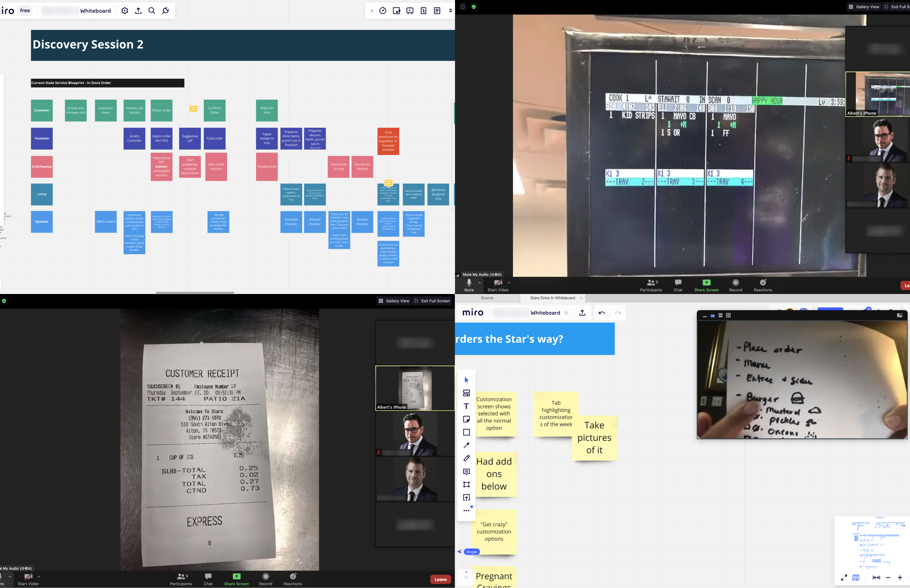Mute microphone in kitchen monitor Zoom window
This screenshot has width=910, height=588.
469,285
